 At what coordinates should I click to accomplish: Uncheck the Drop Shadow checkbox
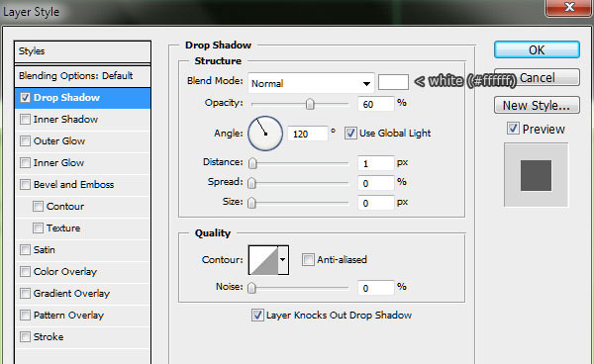tap(25, 98)
